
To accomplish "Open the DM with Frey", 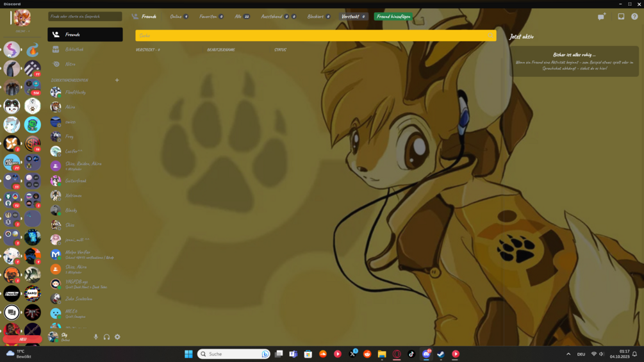I will [85, 136].
